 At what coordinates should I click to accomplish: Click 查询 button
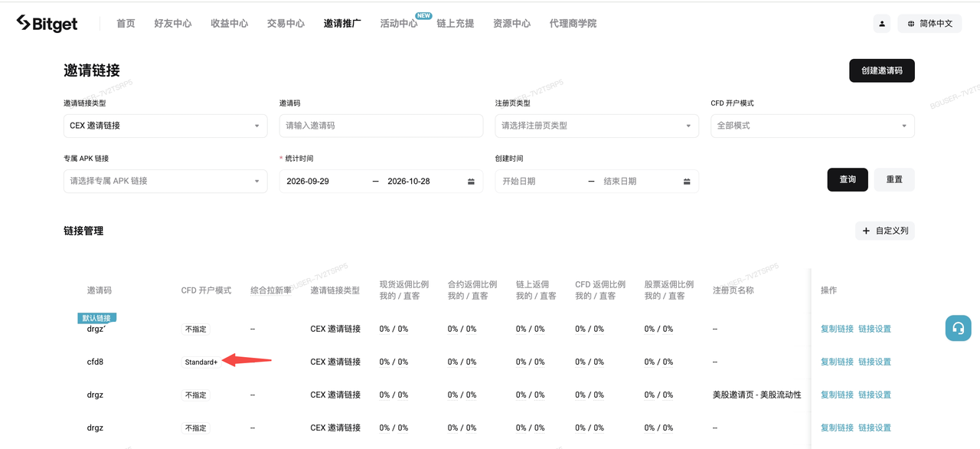tap(848, 179)
